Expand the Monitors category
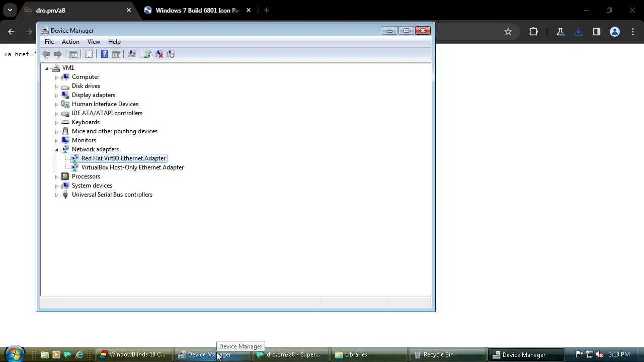Screen dimensions: 644x362 [56, 141]
